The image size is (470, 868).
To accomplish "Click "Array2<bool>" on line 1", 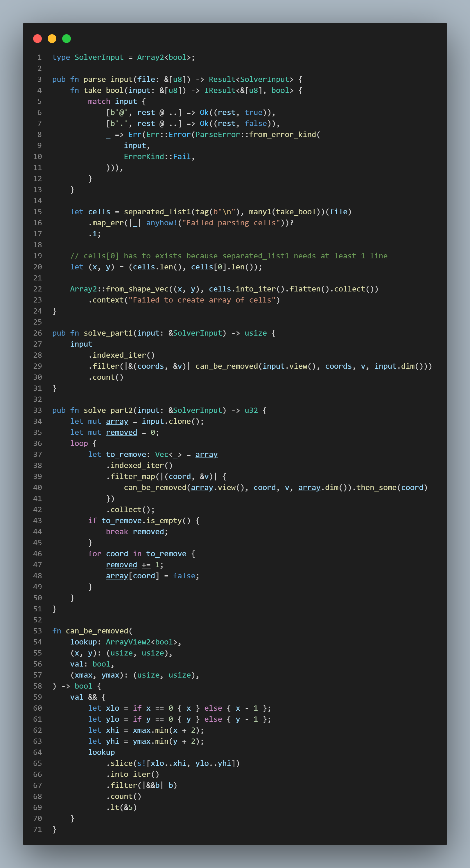I will 164,57.
